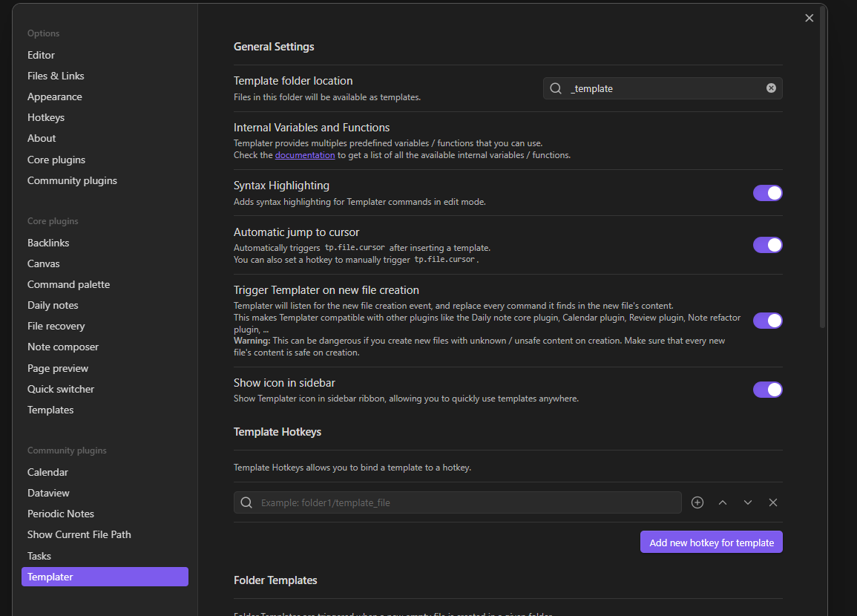This screenshot has width=857, height=616.
Task: Toggle Show icon in sidebar switch
Action: click(767, 390)
